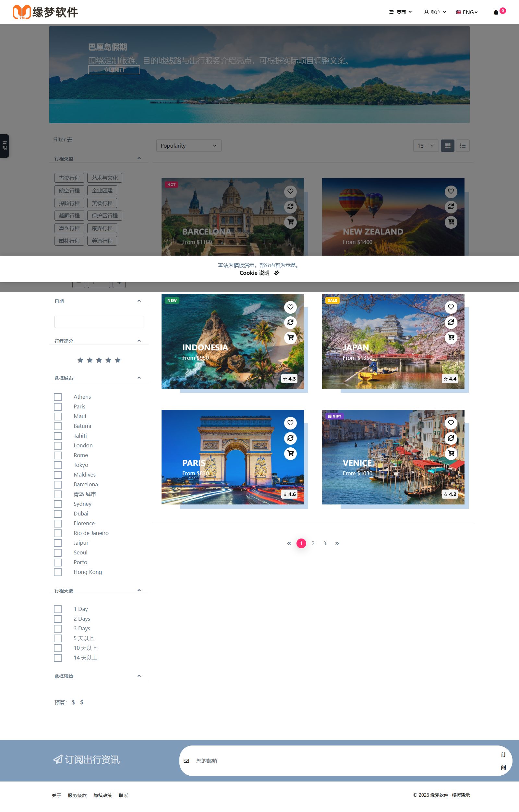Click compare icon on Paris card
The height and width of the screenshot is (812, 519).
coord(290,438)
